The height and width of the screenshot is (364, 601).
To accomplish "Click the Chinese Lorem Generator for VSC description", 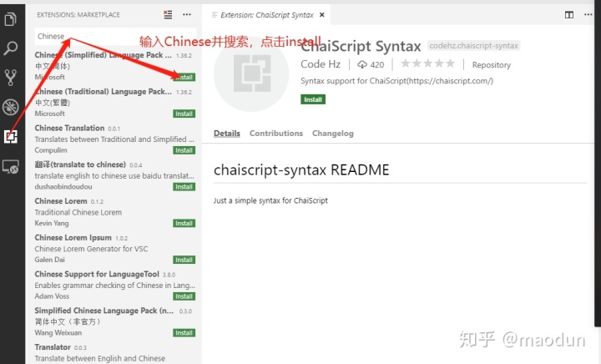I will (x=91, y=249).
